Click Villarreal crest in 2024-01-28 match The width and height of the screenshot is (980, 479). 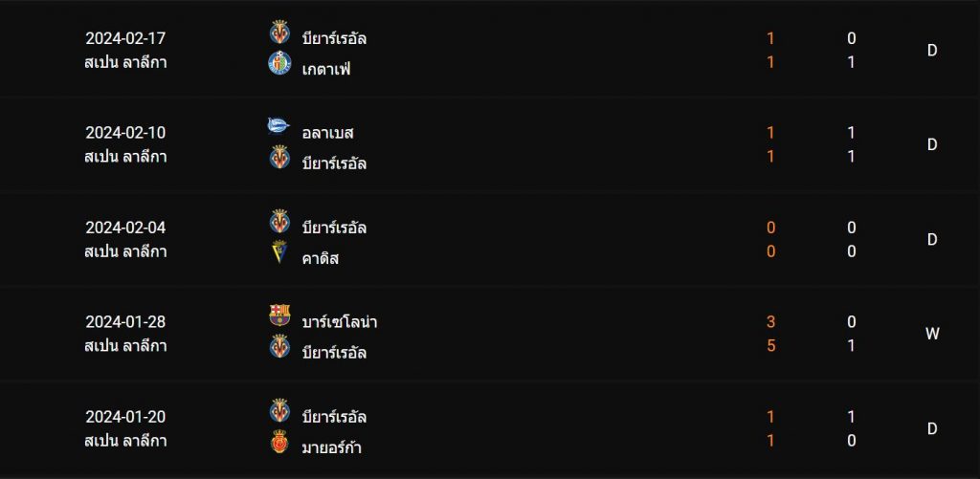[279, 346]
